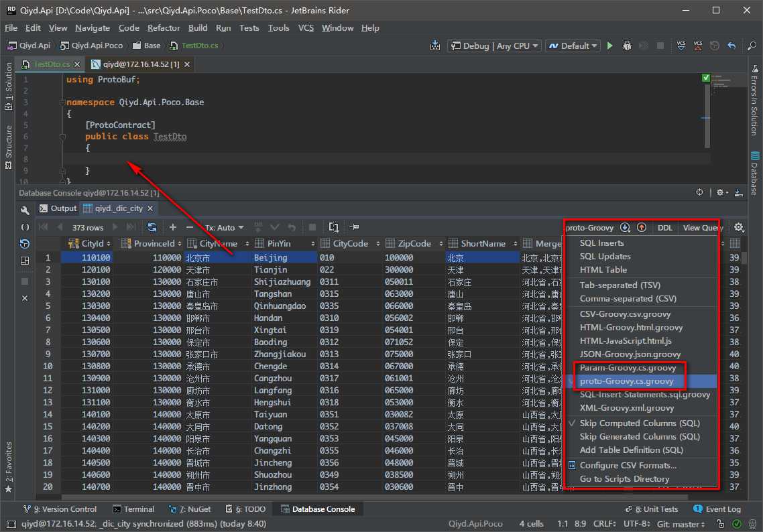Open the Terminal tool window
This screenshot has width=763, height=532.
click(133, 509)
